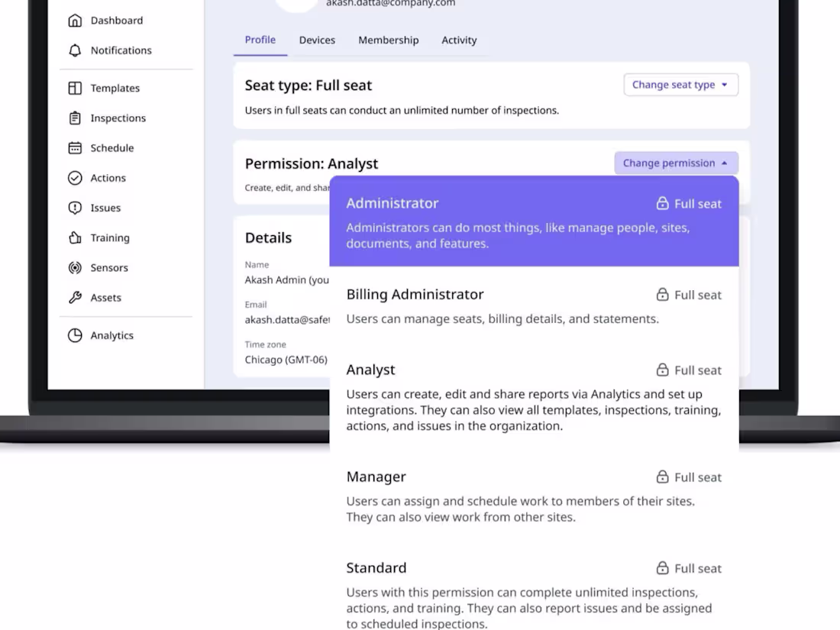
Task: Collapse the Change permission dropdown
Action: [676, 163]
